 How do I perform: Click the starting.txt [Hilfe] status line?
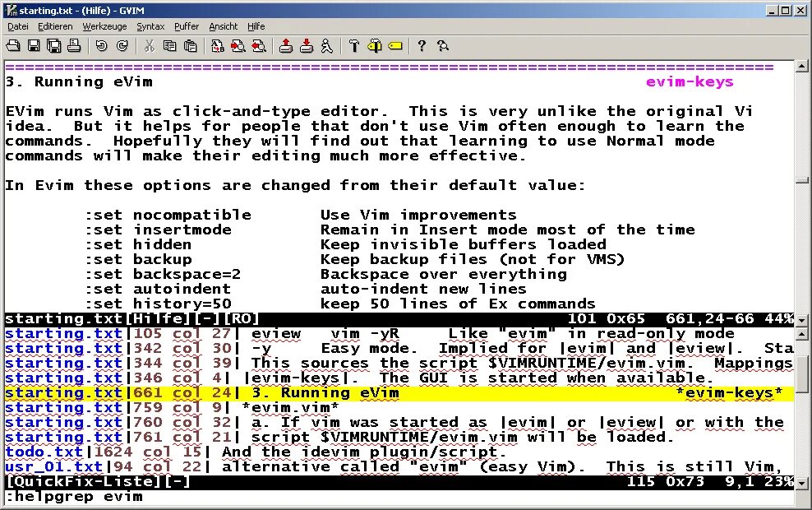point(399,319)
